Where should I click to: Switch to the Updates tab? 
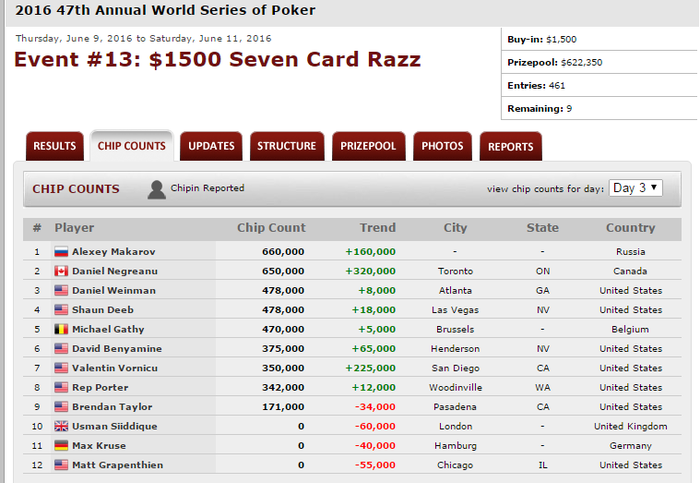[211, 146]
